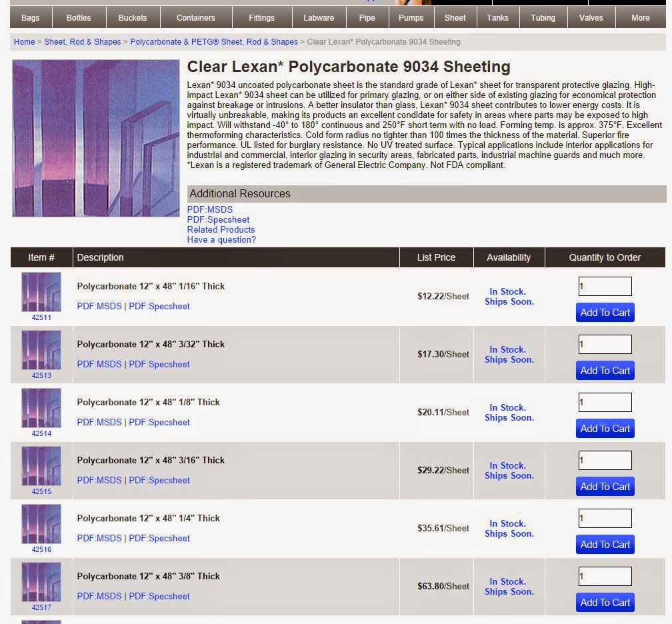Open the Pipe category menu
This screenshot has height=624, width=672.
click(x=367, y=17)
